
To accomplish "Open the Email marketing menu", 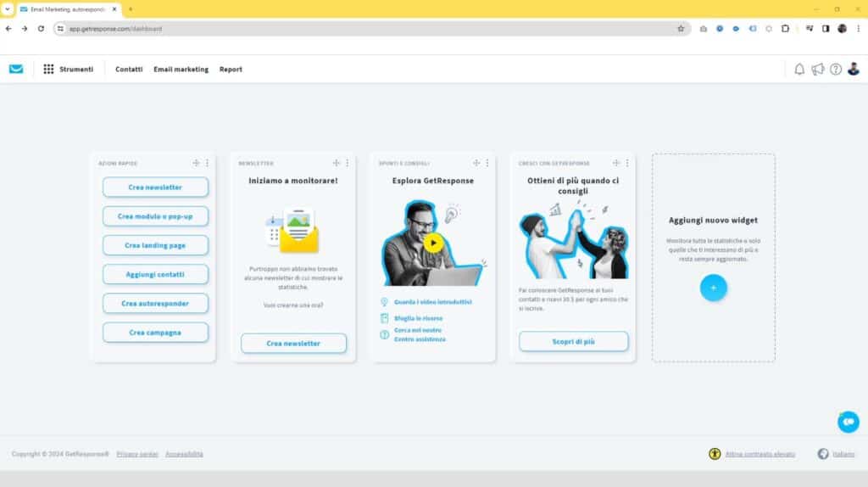I will tap(181, 70).
